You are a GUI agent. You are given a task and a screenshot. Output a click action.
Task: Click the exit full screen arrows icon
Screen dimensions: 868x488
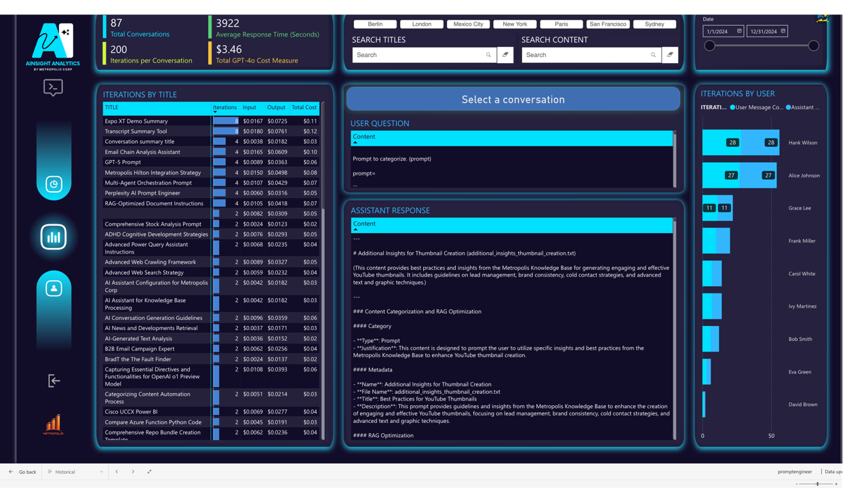[149, 472]
